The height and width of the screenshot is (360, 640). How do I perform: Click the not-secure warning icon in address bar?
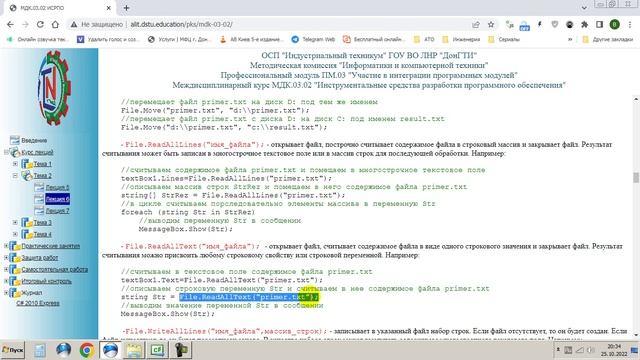pyautogui.click(x=73, y=24)
